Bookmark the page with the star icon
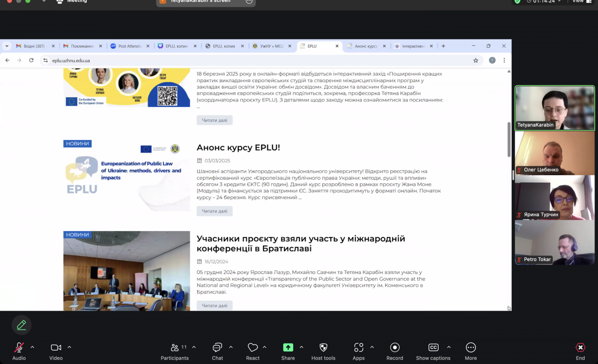This screenshot has height=364, width=598. tap(475, 60)
